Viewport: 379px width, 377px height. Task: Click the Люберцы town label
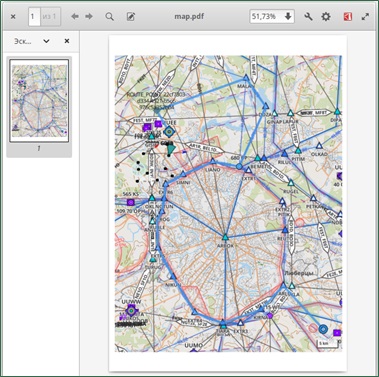[x=299, y=273]
